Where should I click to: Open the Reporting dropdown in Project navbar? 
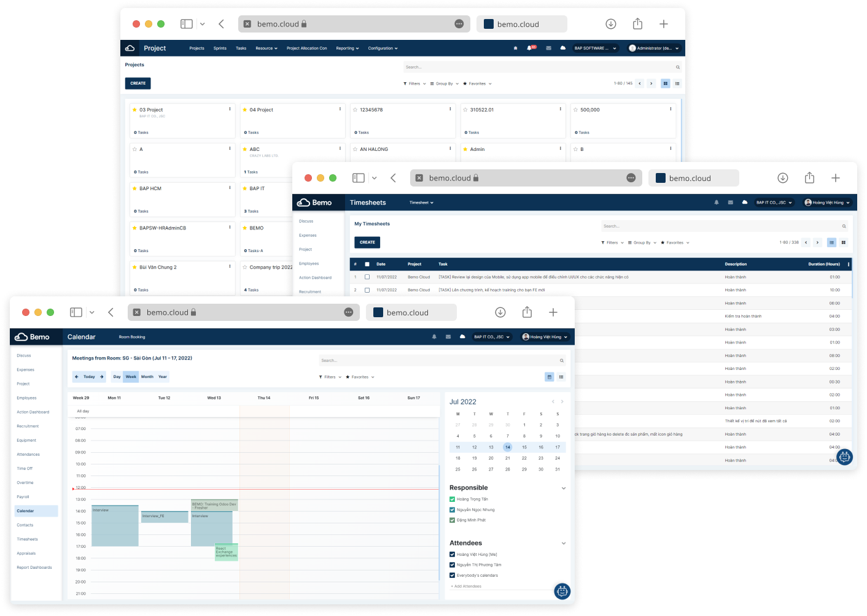click(x=348, y=48)
